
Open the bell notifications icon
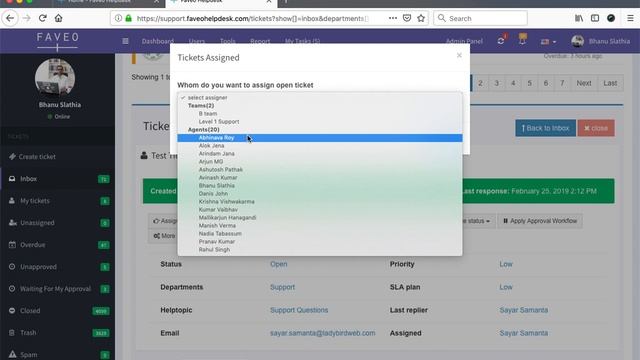(522, 40)
